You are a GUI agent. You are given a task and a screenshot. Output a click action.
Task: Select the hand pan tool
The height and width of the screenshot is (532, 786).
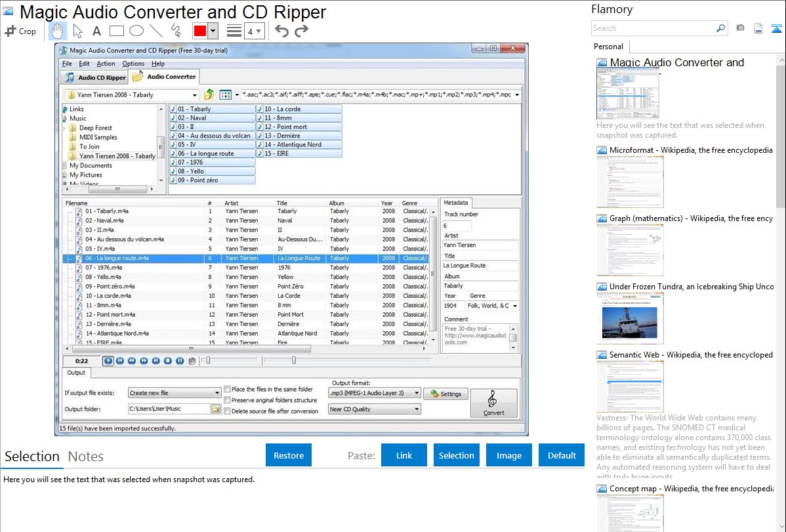point(57,31)
